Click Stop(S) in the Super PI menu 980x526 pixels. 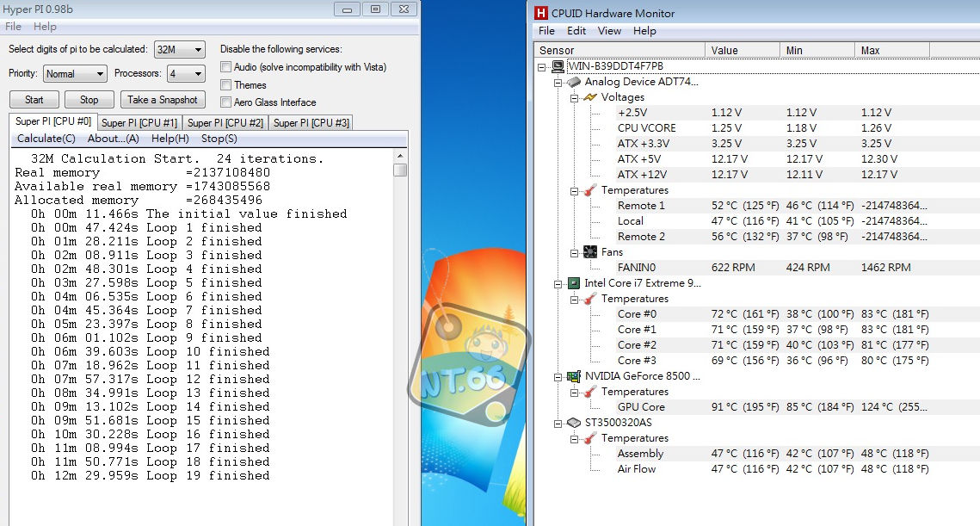(219, 139)
